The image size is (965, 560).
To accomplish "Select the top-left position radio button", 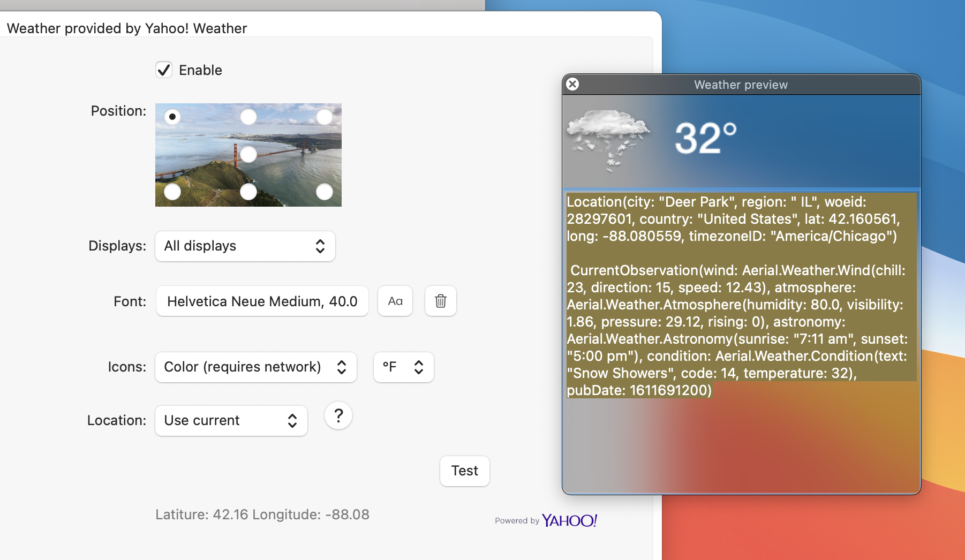I will point(172,117).
